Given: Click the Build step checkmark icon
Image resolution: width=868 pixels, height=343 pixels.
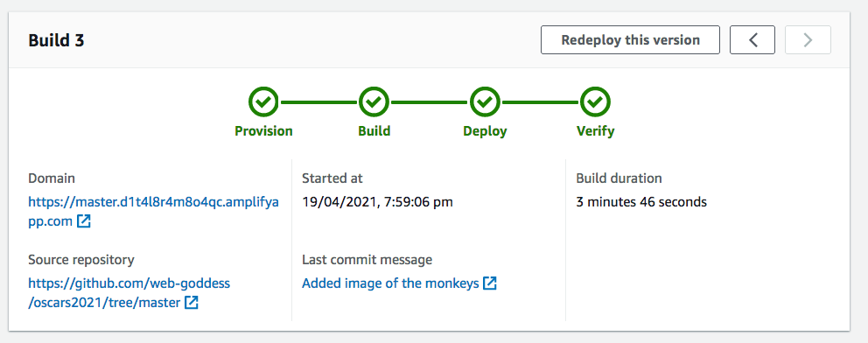Looking at the screenshot, I should point(374,102).
